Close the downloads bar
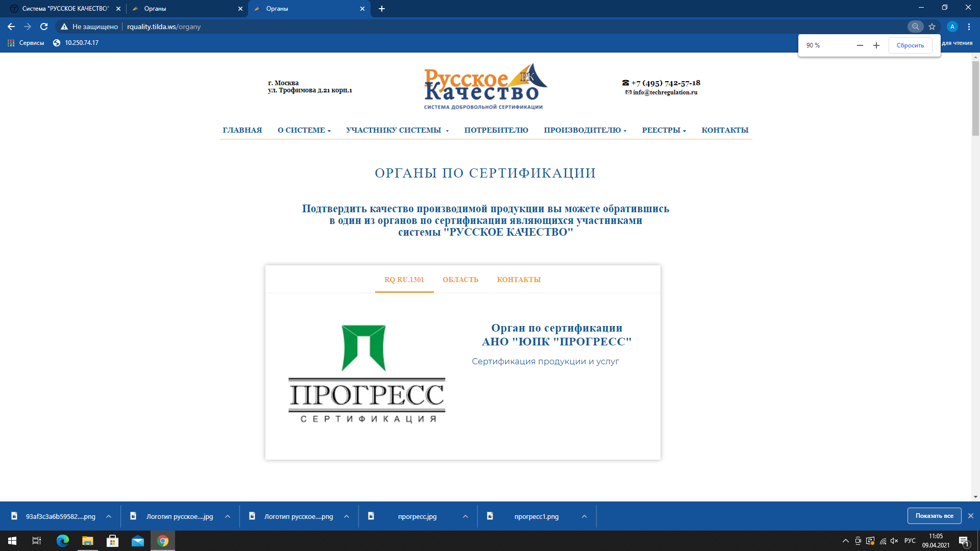This screenshot has height=551, width=980. [x=971, y=516]
